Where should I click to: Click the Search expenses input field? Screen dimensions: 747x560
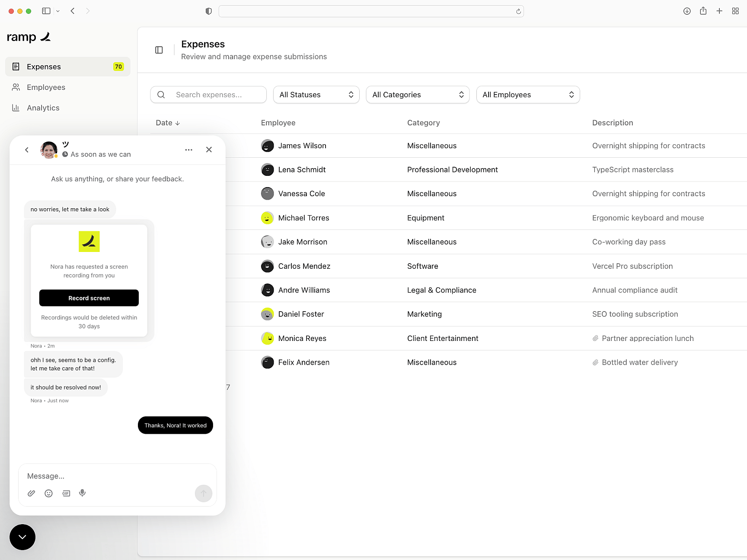(x=208, y=95)
